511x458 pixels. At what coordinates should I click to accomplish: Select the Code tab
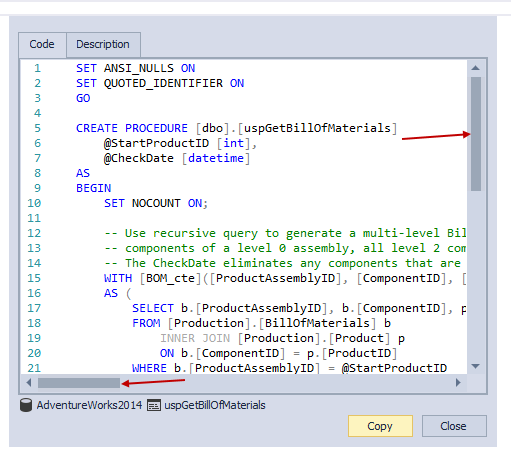click(x=42, y=44)
